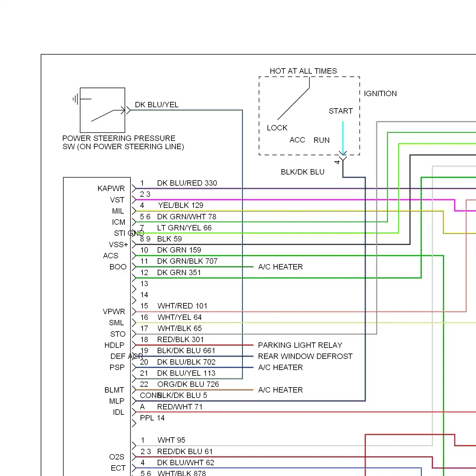Screen dimensions: 476x476
Task: Click the 'REAR WINDOW DEFROST' destination label
Action: point(305,356)
